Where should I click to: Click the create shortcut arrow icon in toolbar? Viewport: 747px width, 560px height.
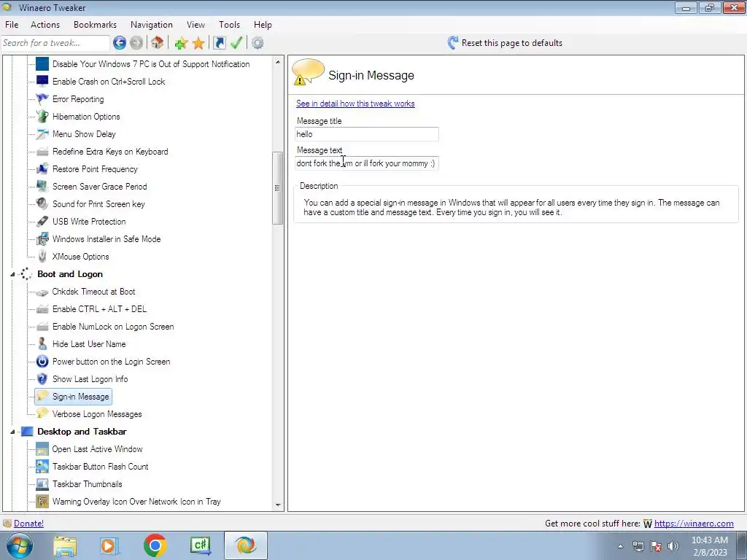tap(219, 43)
